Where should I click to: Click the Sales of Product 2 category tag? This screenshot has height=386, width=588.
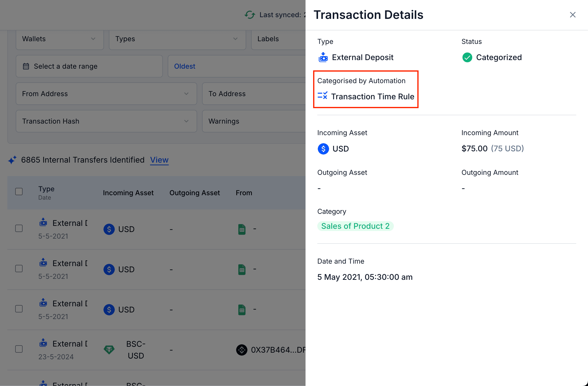pyautogui.click(x=355, y=226)
